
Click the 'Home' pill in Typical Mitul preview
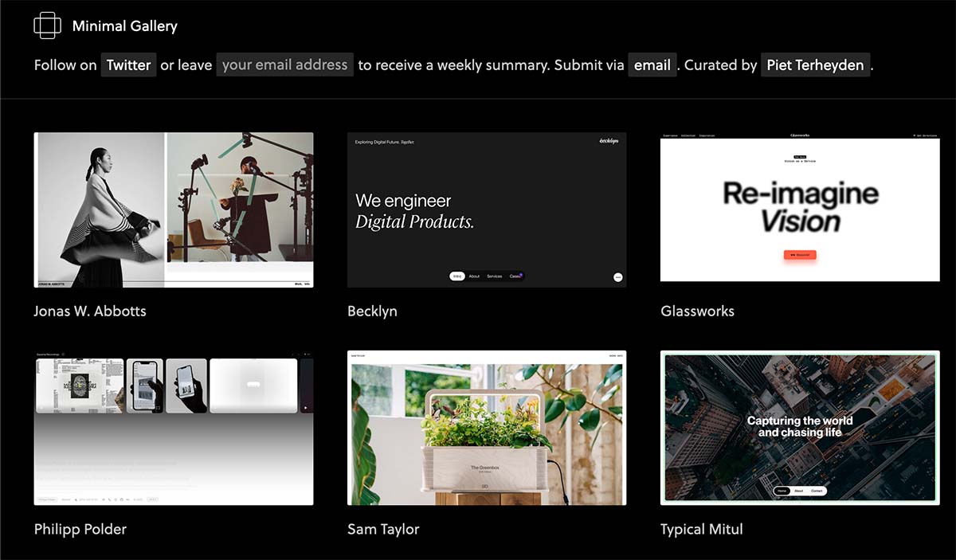[x=782, y=491]
